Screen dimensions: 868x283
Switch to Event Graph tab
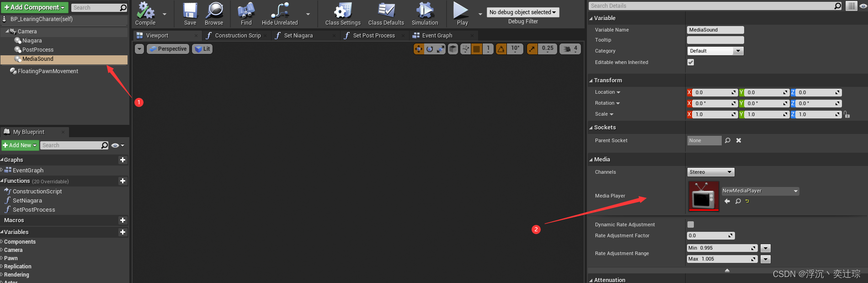pyautogui.click(x=443, y=35)
